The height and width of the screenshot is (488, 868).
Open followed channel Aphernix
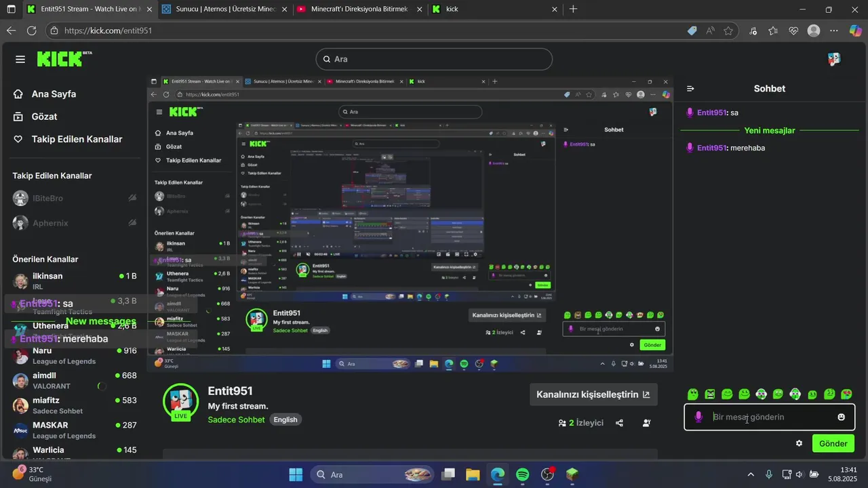pyautogui.click(x=75, y=223)
